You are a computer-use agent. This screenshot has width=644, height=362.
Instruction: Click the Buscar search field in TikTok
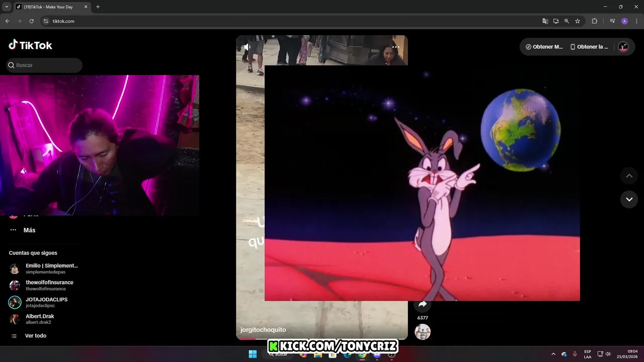[44, 65]
